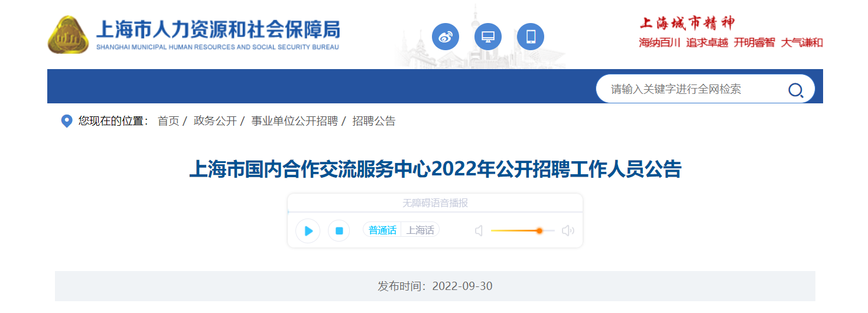The height and width of the screenshot is (313, 868).
Task: Click the 上海城市精神 slogan banner
Action: coord(731,32)
